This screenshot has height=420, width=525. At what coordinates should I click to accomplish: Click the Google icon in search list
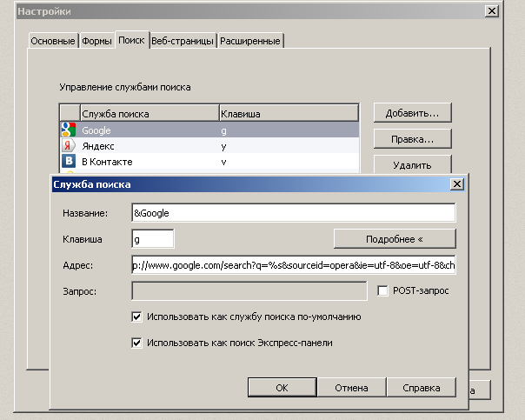69,130
